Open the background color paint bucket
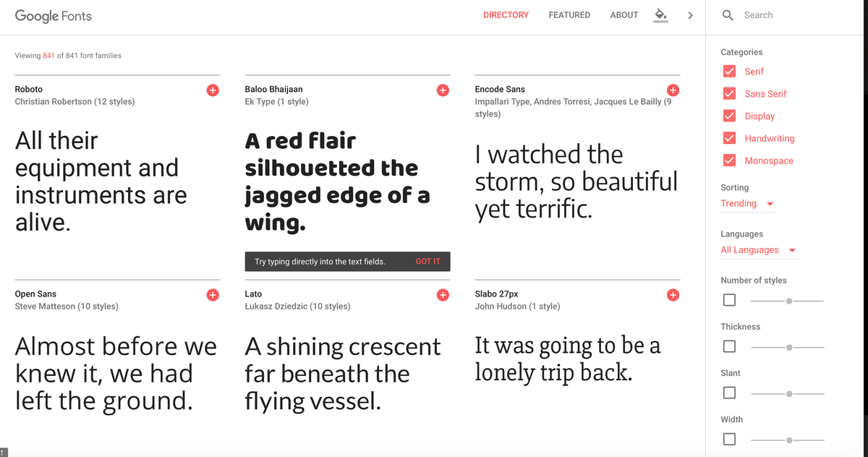This screenshot has height=457, width=868. [x=660, y=15]
